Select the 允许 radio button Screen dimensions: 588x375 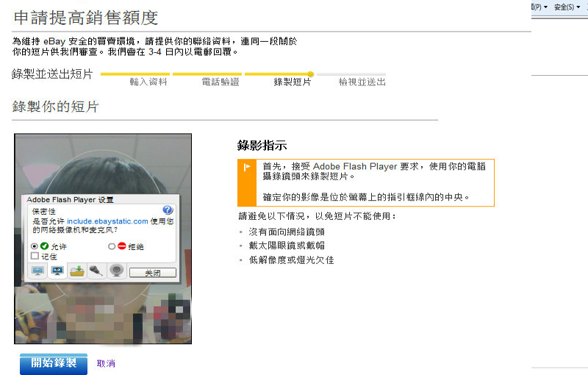(x=35, y=246)
